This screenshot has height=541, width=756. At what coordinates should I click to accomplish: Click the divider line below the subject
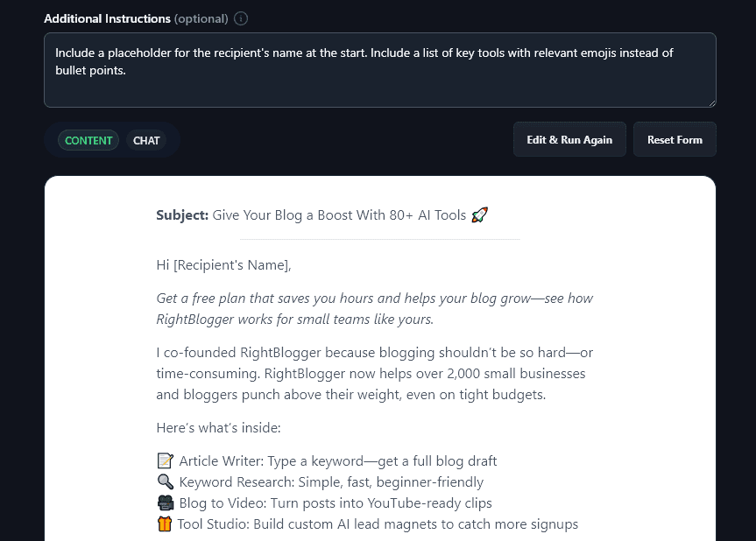pyautogui.click(x=379, y=237)
